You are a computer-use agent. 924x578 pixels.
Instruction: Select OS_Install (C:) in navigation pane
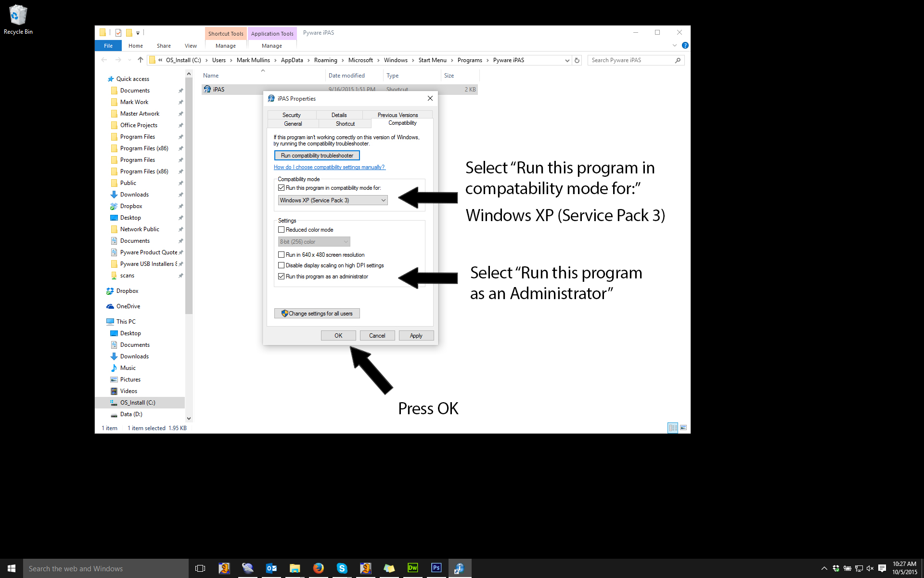(x=140, y=403)
